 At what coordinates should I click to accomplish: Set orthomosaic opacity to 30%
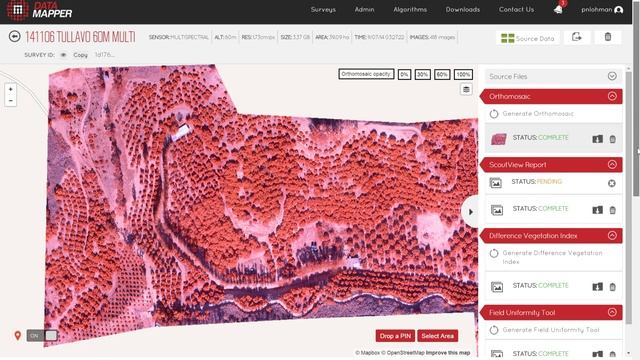422,75
